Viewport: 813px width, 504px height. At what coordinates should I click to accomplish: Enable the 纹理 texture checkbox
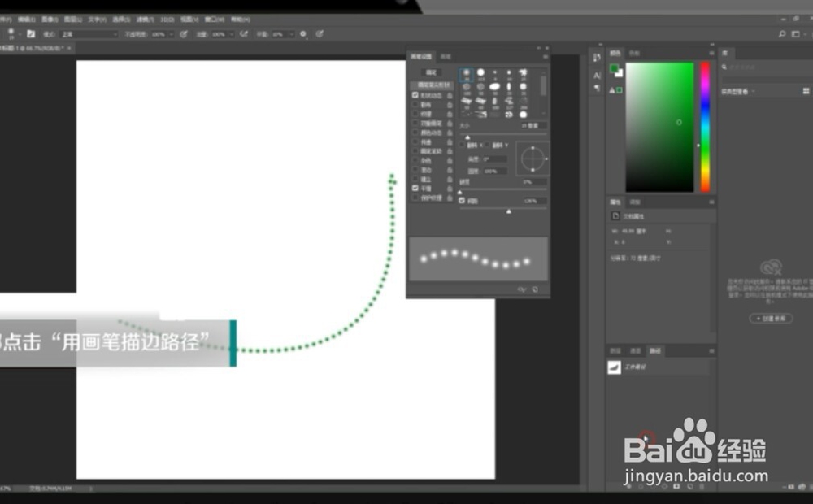point(415,114)
